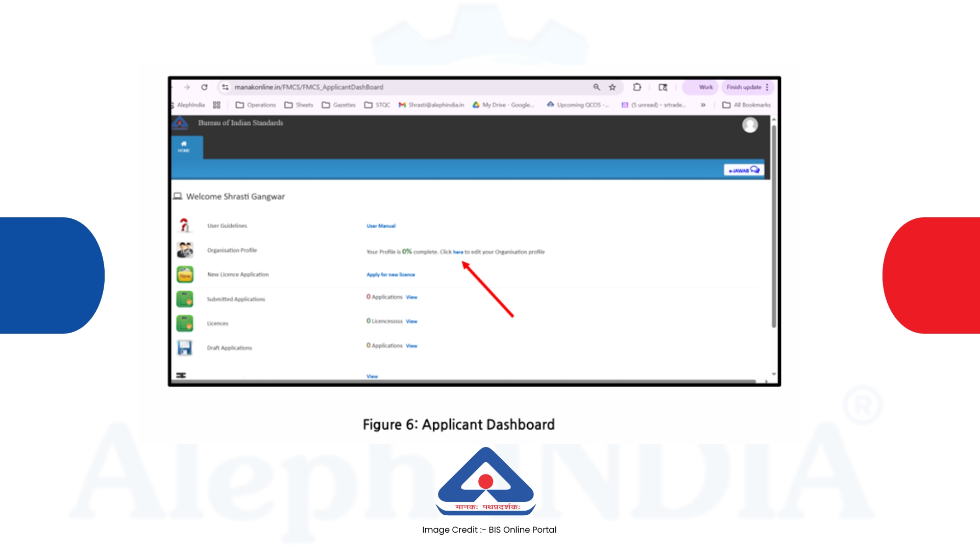980x551 pixels.
Task: Select the Home tab
Action: click(187, 147)
